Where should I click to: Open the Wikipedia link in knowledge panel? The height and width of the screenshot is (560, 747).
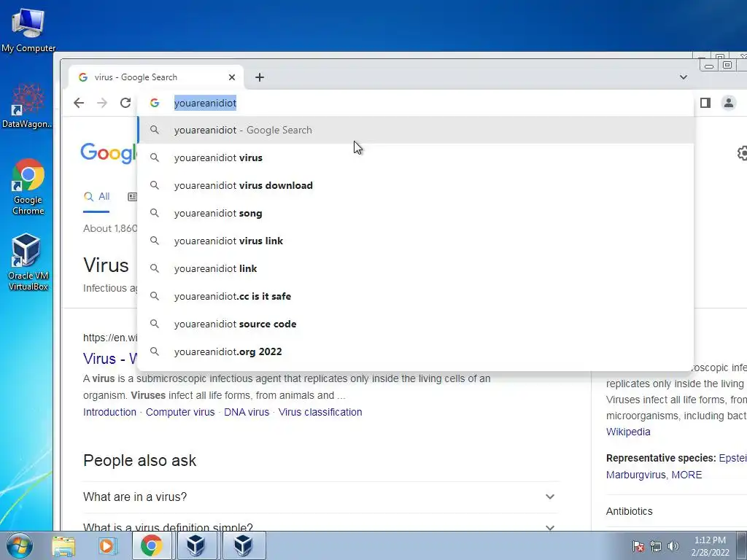click(628, 432)
